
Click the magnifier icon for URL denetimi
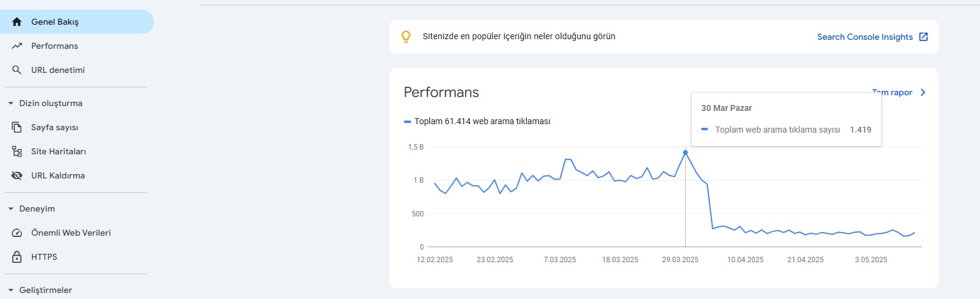point(17,70)
